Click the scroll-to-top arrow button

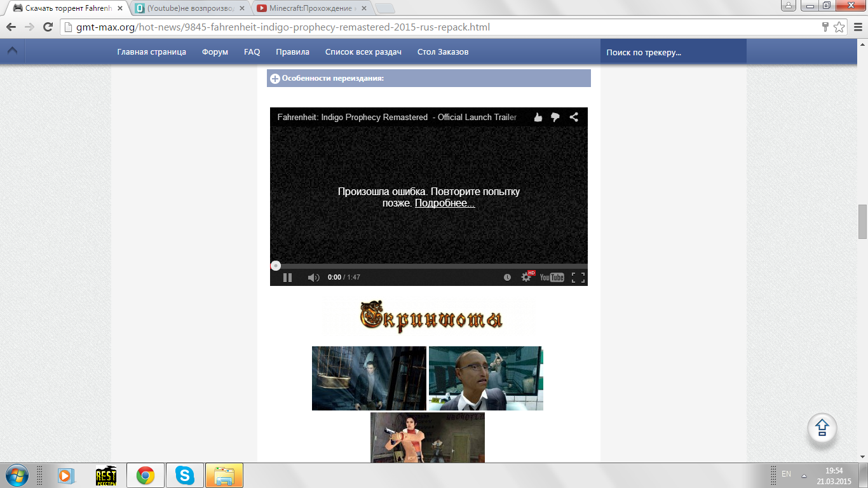pos(822,428)
